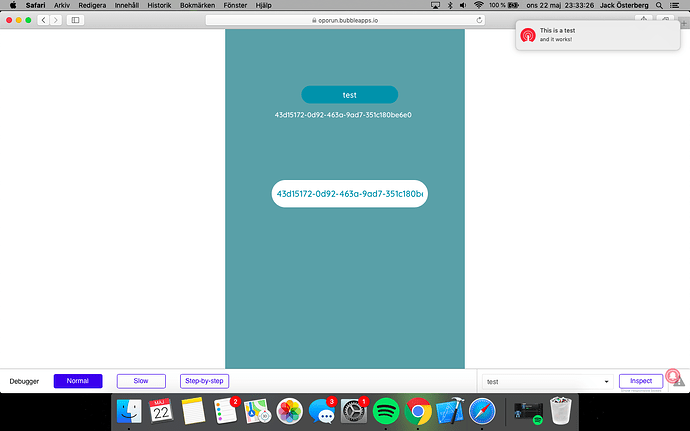Click the teal test button
Image resolution: width=690 pixels, height=431 pixels.
point(349,95)
